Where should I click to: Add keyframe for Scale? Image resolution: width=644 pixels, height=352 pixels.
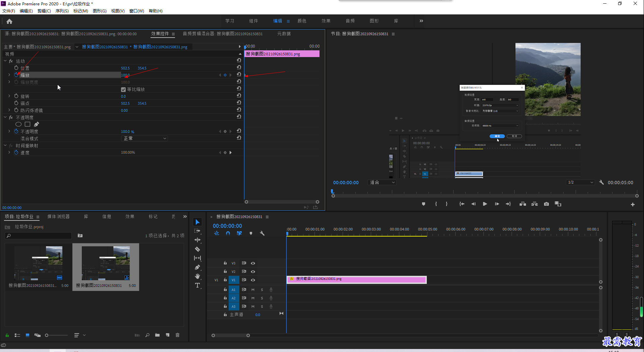click(x=225, y=75)
